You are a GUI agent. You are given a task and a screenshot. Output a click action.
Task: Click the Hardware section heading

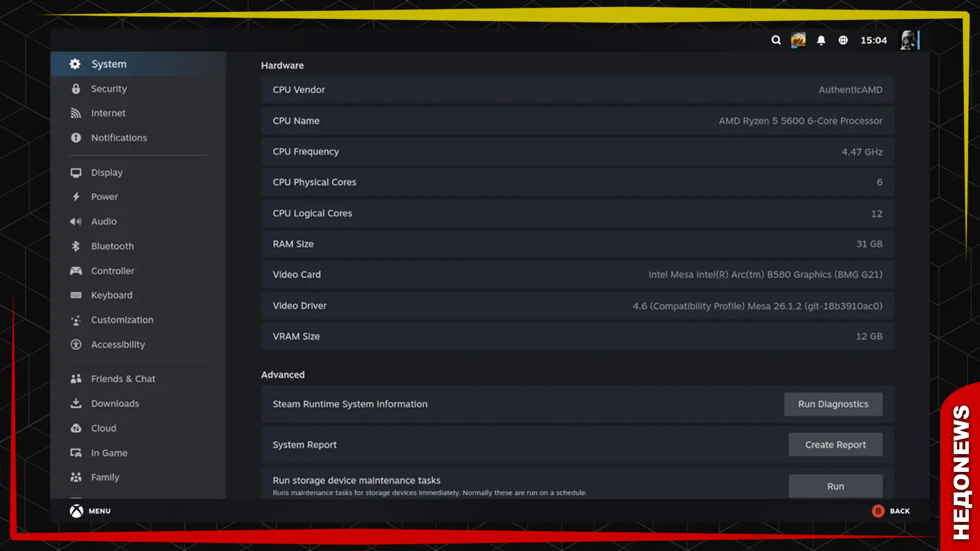pos(282,65)
